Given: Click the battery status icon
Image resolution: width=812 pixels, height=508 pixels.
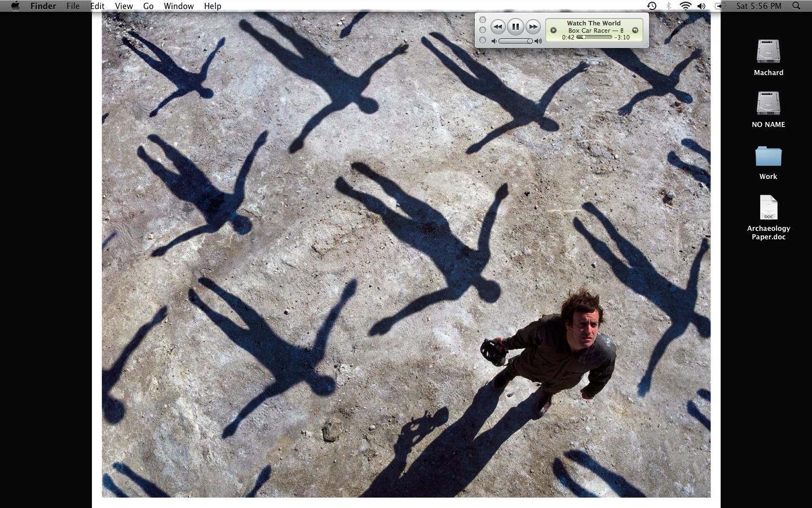Looking at the screenshot, I should (x=720, y=6).
